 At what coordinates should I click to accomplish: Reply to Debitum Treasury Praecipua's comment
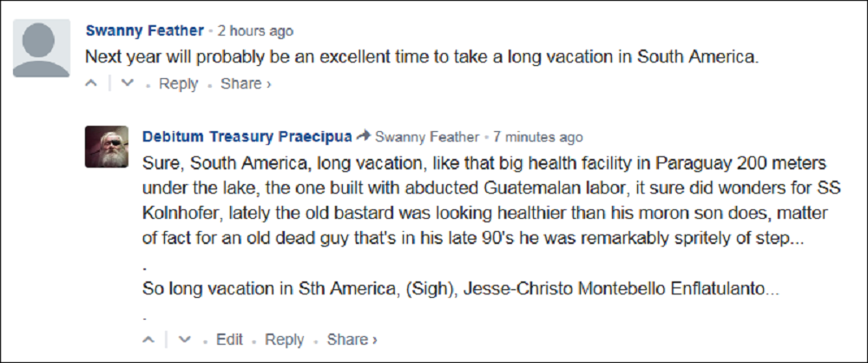click(x=285, y=340)
